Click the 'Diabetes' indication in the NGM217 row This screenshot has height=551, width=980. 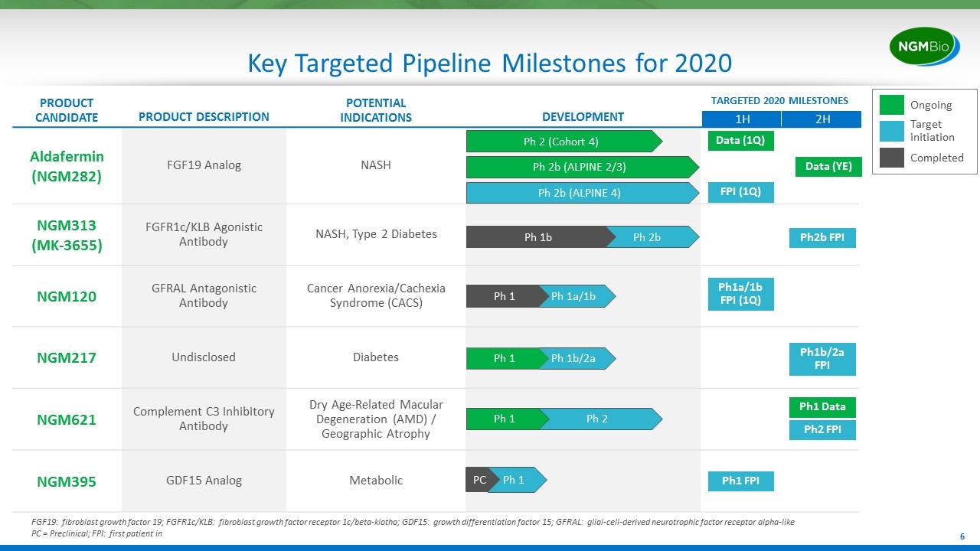376,357
